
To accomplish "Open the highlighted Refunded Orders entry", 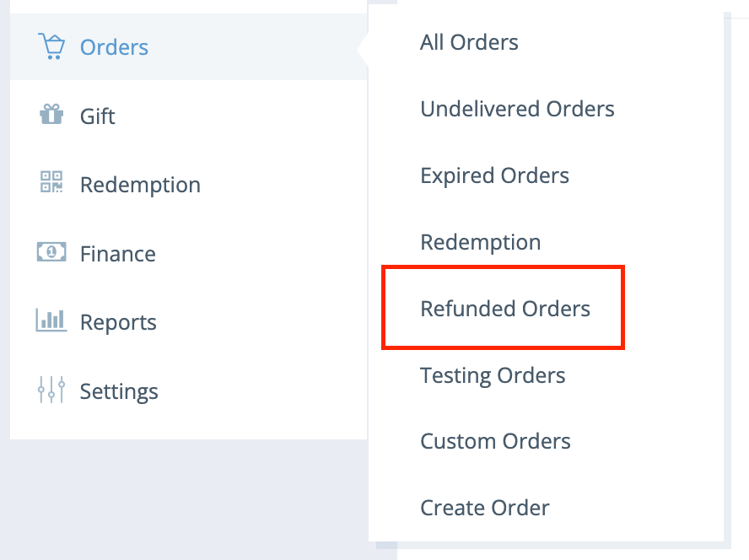I will [x=505, y=309].
